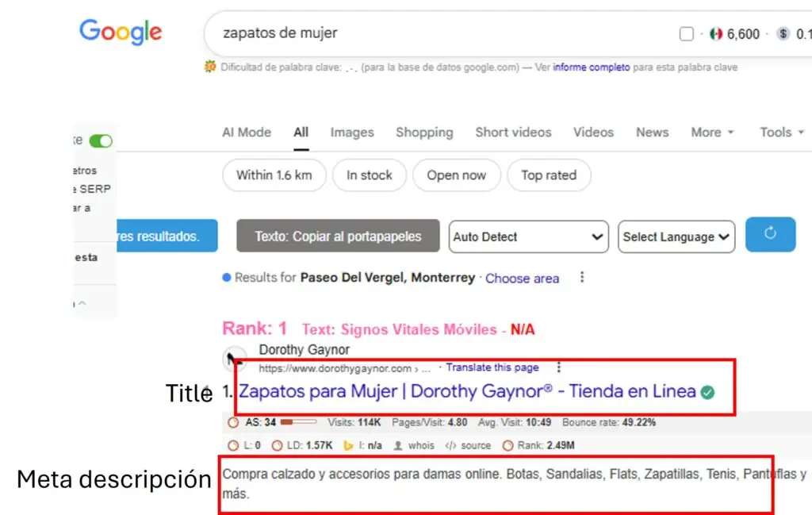812x515 pixels.
Task: Click the yellow index (I: n/a) icon
Action: click(x=349, y=445)
